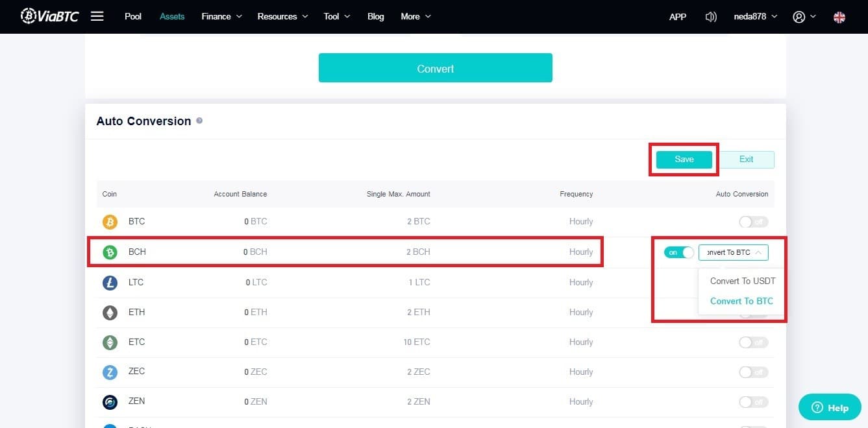868x428 pixels.
Task: Click the Single Max. Amount column header
Action: (x=399, y=194)
